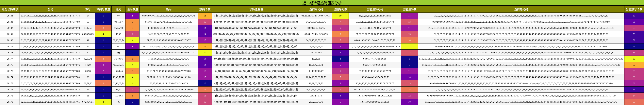Click the 当前温码数 column header
The width and height of the screenshot is (644, 105).
[409, 9]
